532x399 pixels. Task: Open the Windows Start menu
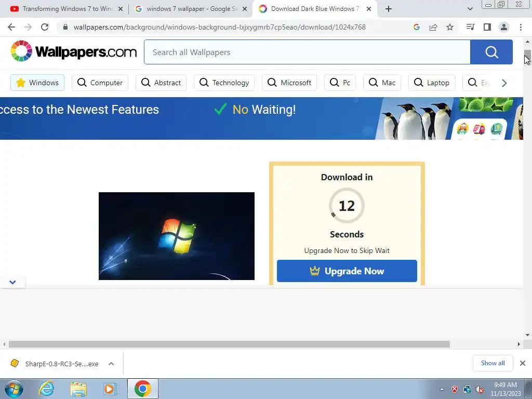tap(14, 389)
